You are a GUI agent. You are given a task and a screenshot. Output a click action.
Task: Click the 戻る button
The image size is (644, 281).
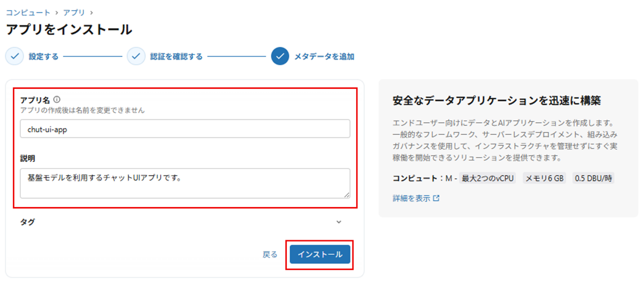click(270, 255)
